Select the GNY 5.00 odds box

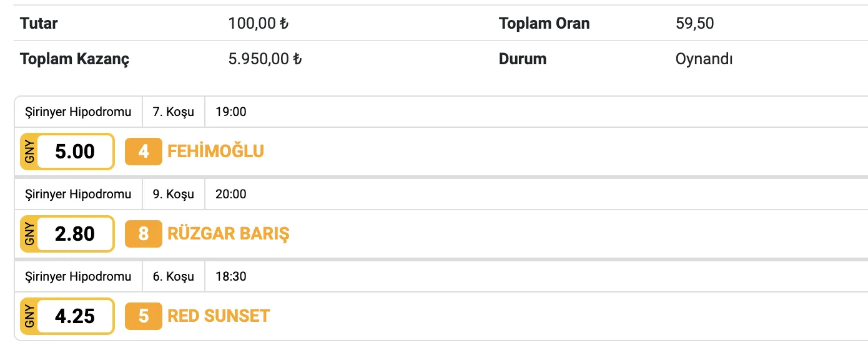67,152
